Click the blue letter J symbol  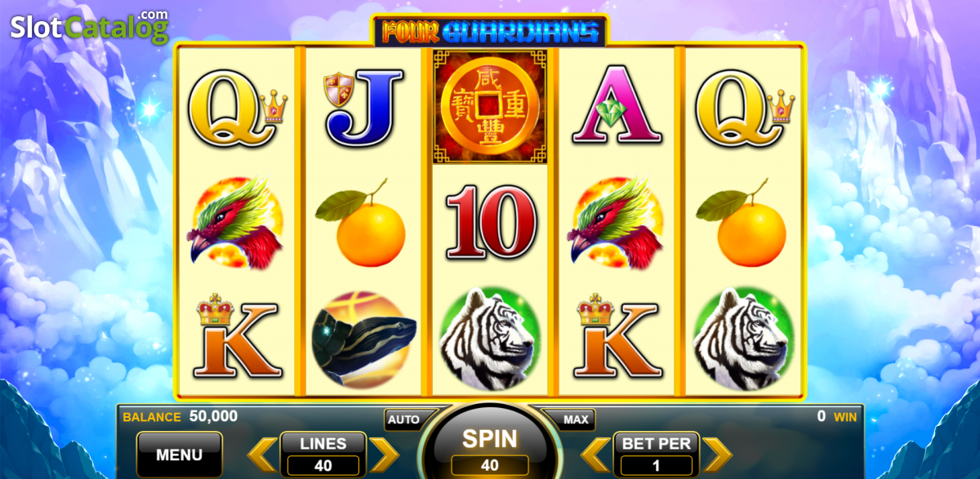coord(363,107)
